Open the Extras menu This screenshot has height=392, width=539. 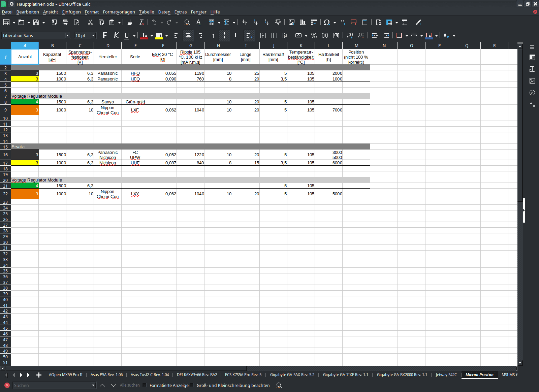click(181, 12)
